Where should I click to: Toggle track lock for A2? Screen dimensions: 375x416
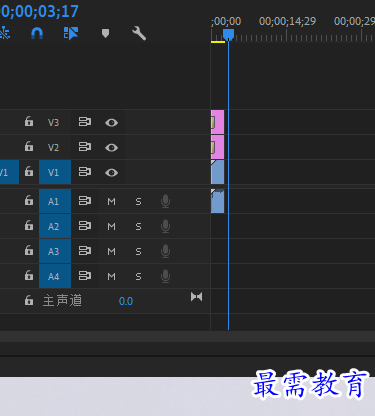[29, 225]
